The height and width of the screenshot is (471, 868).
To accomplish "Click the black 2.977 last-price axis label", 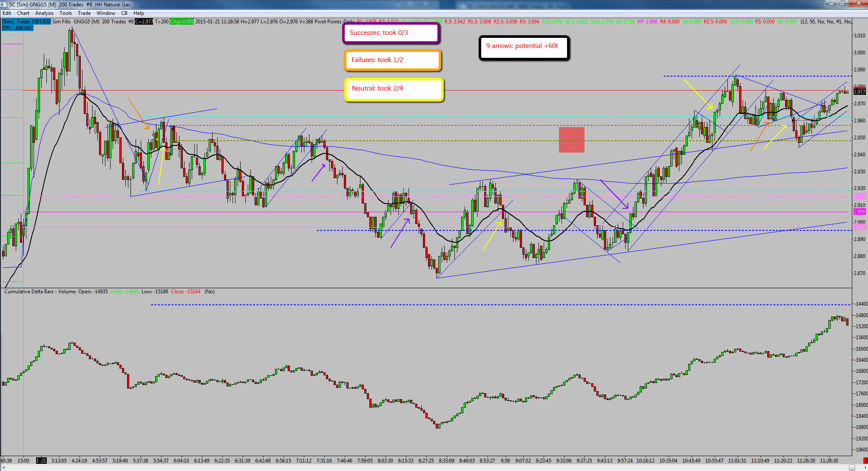I will (x=859, y=92).
